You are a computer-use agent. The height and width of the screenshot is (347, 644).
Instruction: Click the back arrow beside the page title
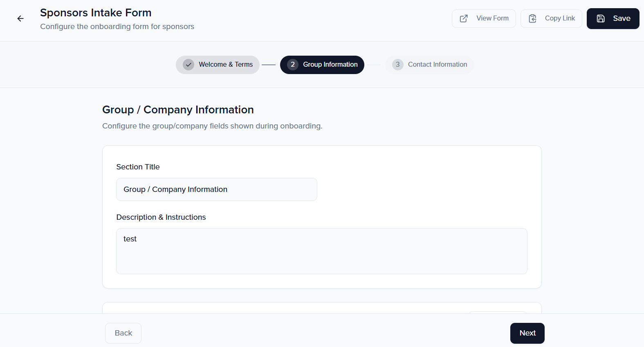[x=20, y=18]
